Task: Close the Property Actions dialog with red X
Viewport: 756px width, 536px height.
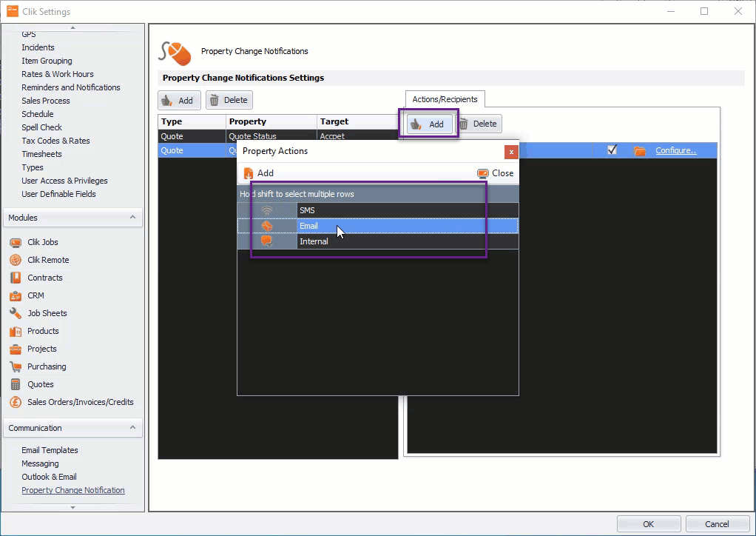Action: 511,152
